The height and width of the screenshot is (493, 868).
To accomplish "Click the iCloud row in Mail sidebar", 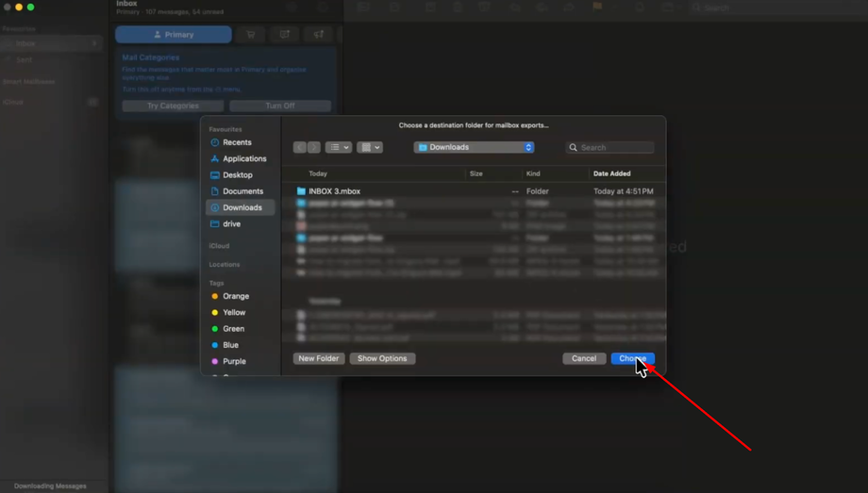I will 52,103.
